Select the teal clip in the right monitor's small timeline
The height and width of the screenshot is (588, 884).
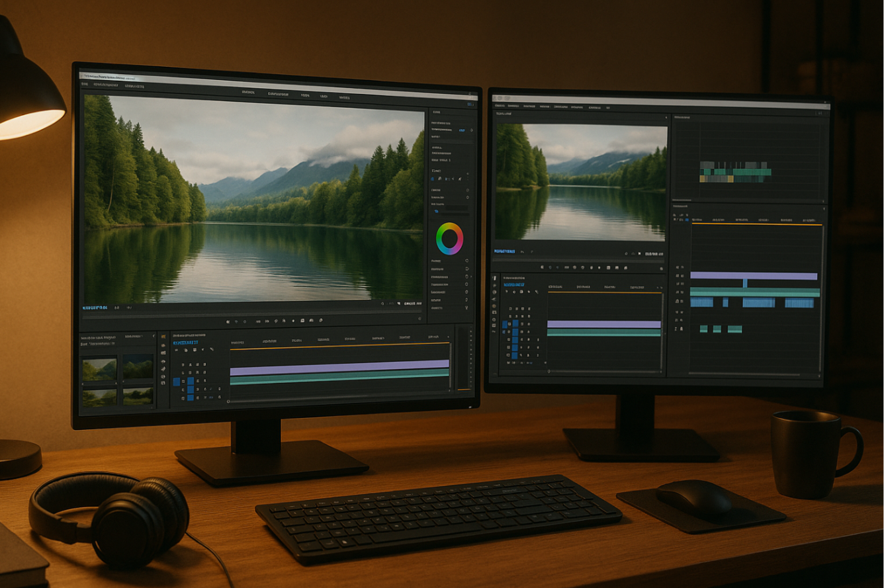coord(604,333)
